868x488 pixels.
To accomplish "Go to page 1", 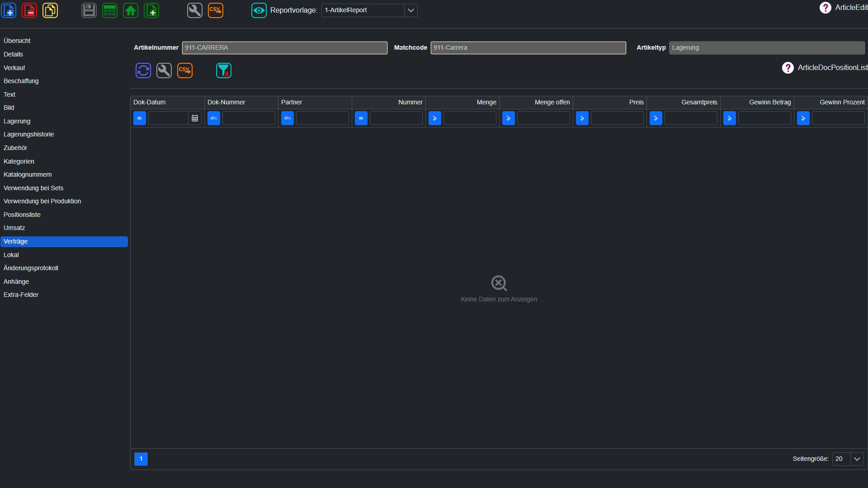I will point(141,459).
